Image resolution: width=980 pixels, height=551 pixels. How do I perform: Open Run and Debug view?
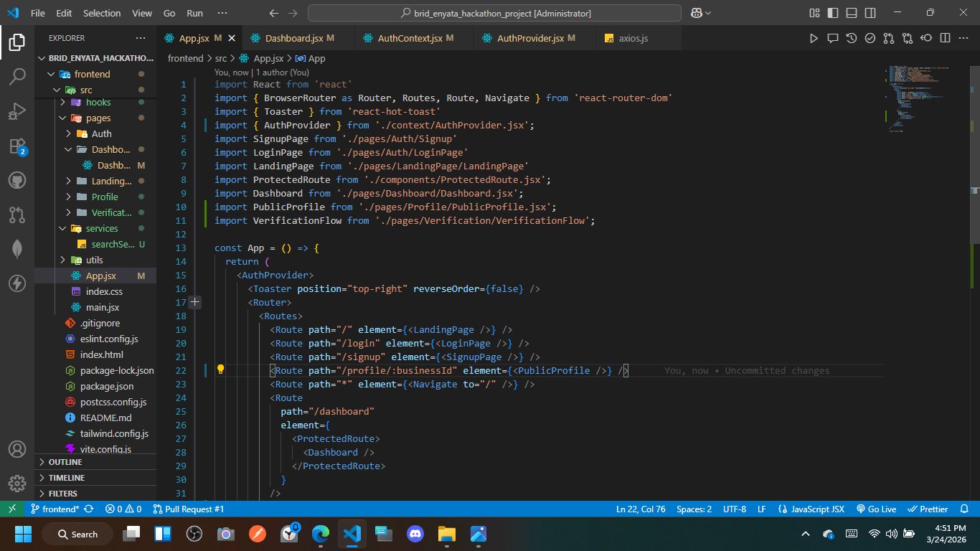coord(17,112)
